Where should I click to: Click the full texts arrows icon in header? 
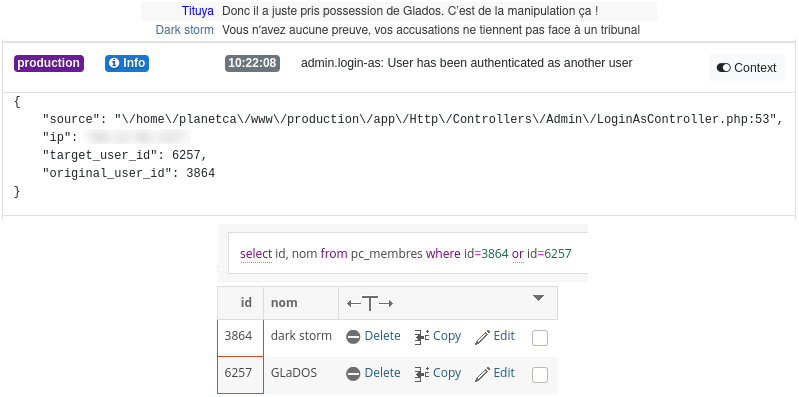coord(370,304)
